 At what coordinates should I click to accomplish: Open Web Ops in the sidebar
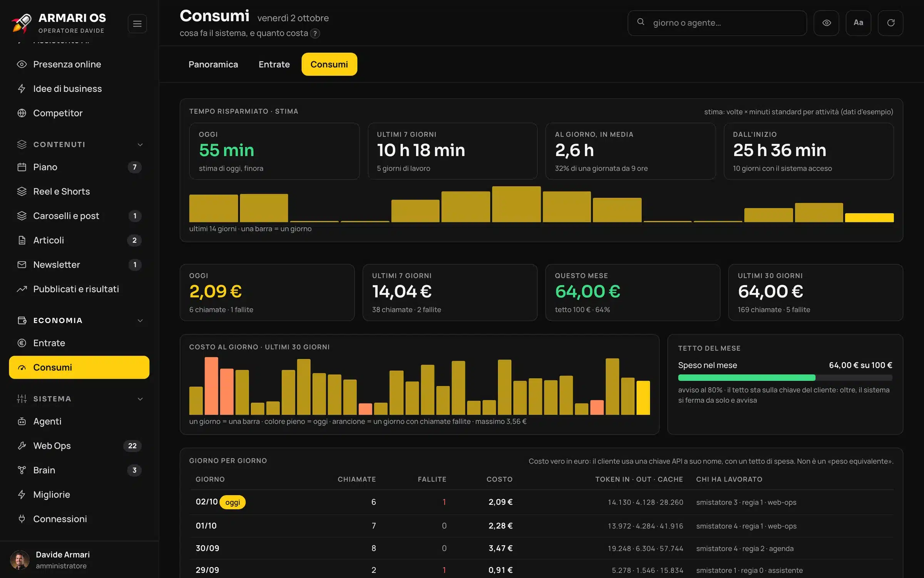coord(79,446)
